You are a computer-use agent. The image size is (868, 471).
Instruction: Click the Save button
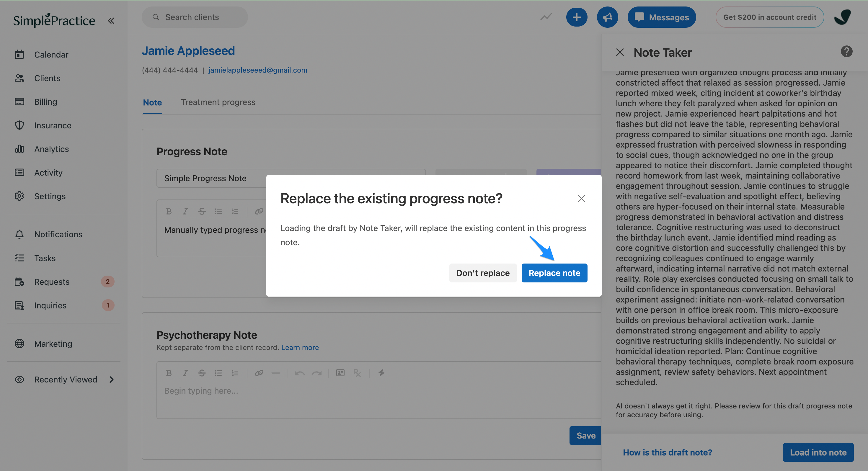(586, 435)
